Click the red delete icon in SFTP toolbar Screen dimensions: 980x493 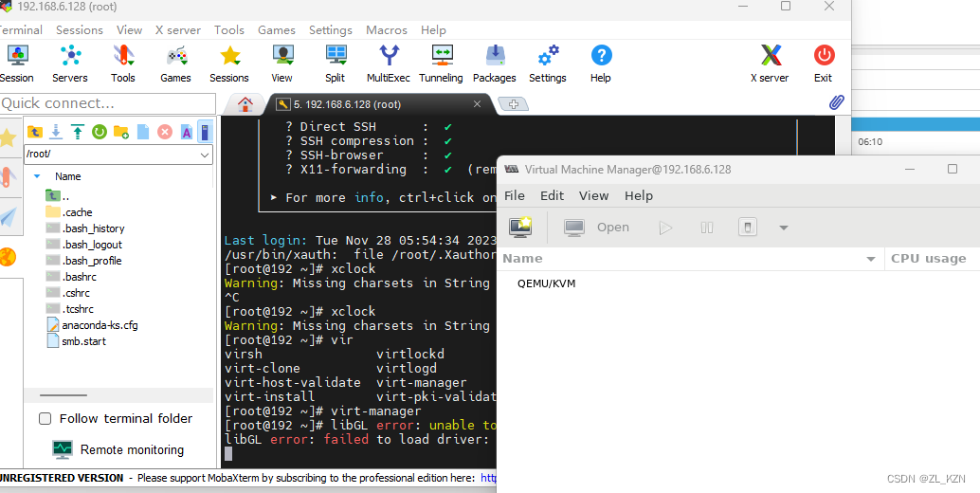[164, 132]
